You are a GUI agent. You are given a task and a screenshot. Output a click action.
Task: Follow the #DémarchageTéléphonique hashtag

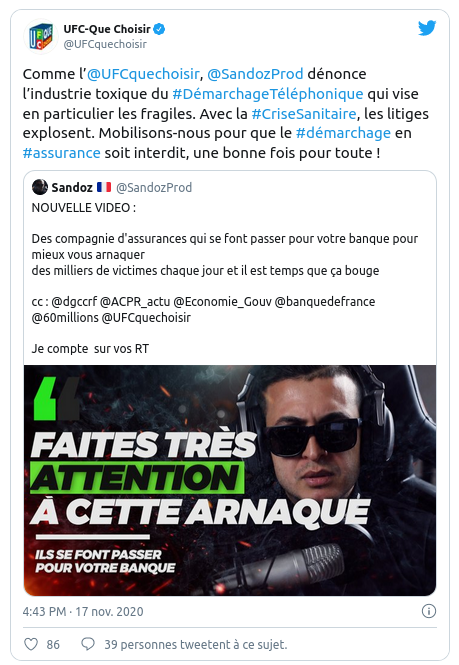268,94
